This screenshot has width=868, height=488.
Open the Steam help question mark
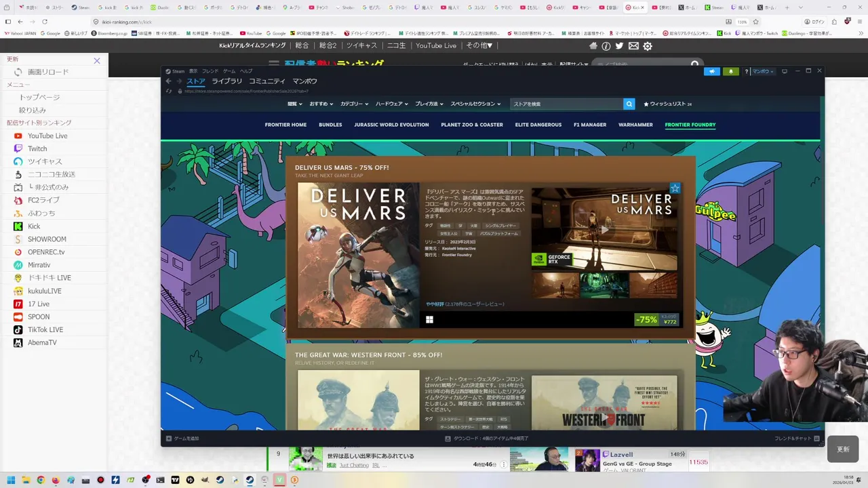pos(747,71)
